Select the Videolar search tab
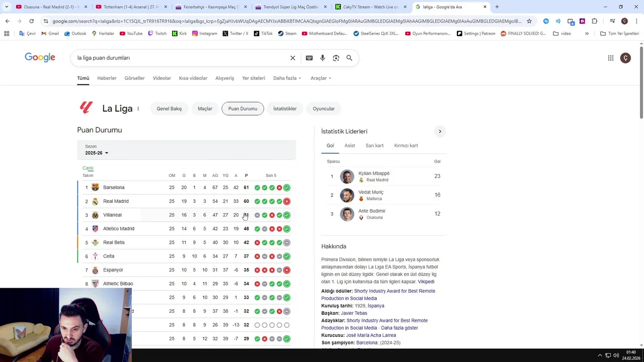This screenshot has height=362, width=644. click(x=162, y=78)
